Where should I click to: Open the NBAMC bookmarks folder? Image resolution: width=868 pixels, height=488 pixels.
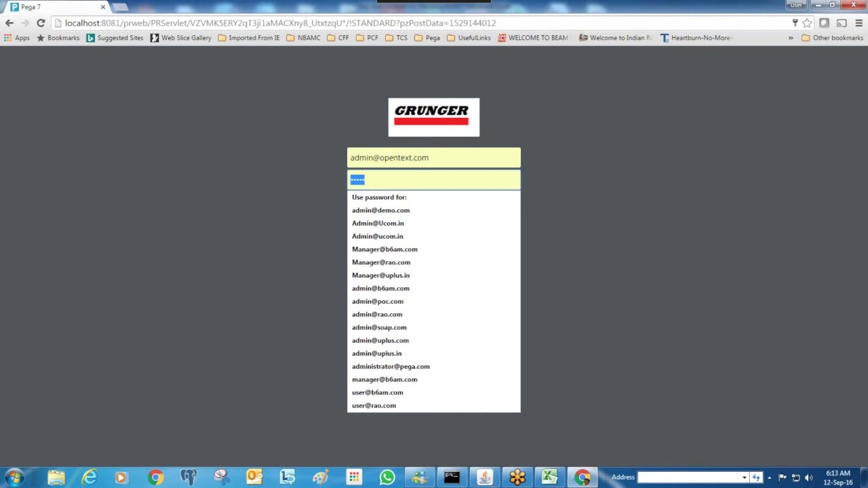coord(303,38)
